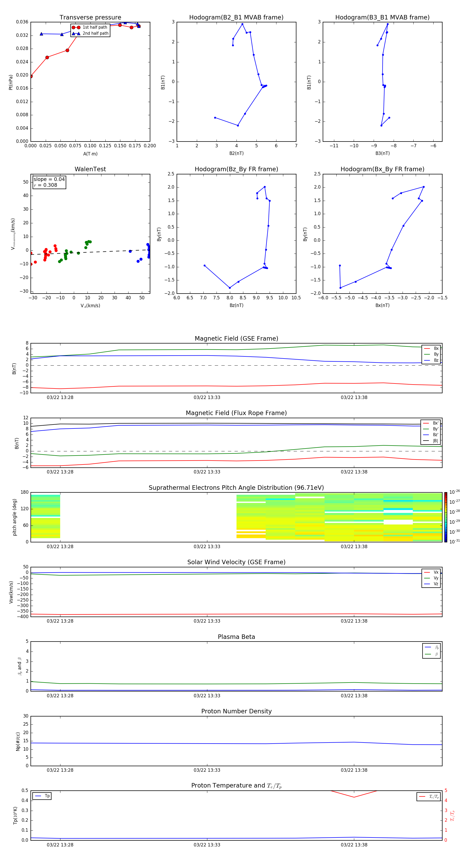The height and width of the screenshot is (868, 473).
Task: Click the "Np(#/cc)" y-axis label
Action: 18,741
